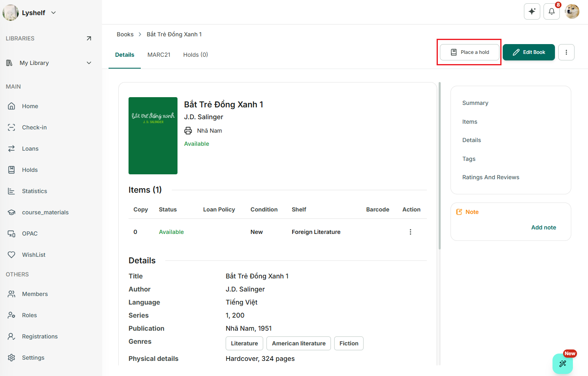The image size is (588, 376).
Task: Click the Foreign Literature shelf cell
Action: (316, 232)
